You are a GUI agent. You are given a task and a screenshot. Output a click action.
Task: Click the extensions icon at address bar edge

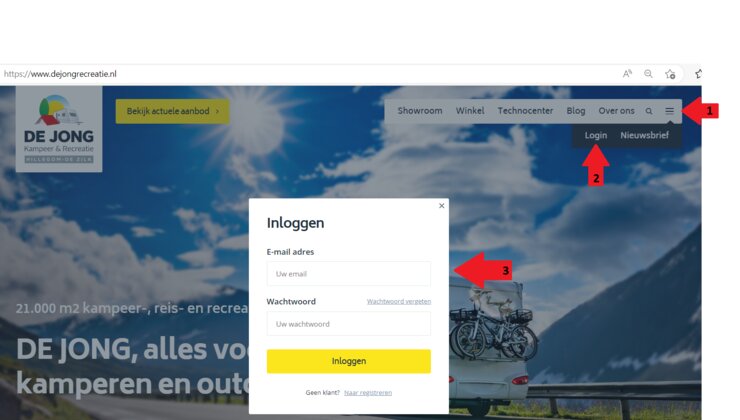(698, 74)
